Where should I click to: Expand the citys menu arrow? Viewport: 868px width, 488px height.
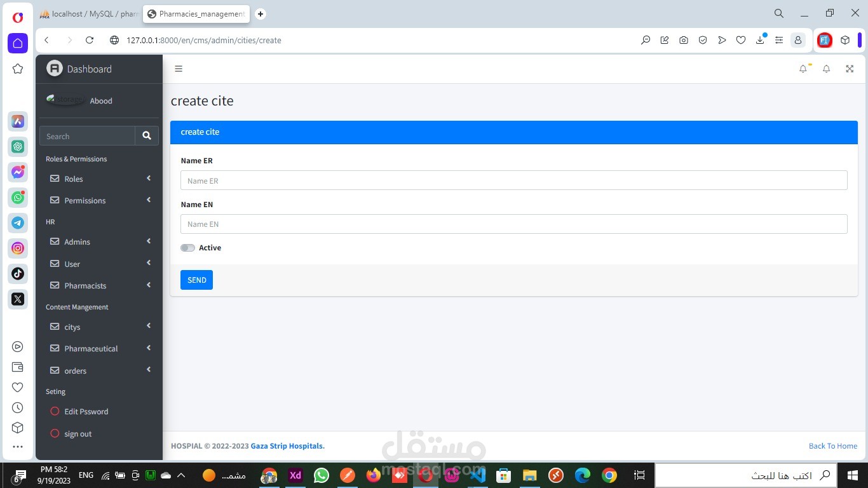(149, 327)
